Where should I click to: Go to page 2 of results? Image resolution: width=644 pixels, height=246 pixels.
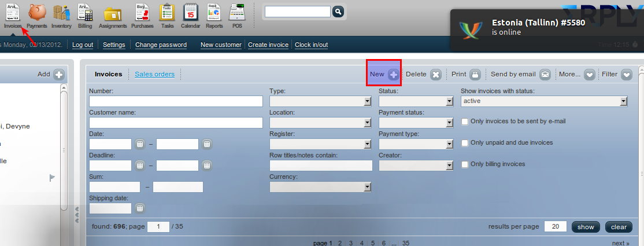340,243
